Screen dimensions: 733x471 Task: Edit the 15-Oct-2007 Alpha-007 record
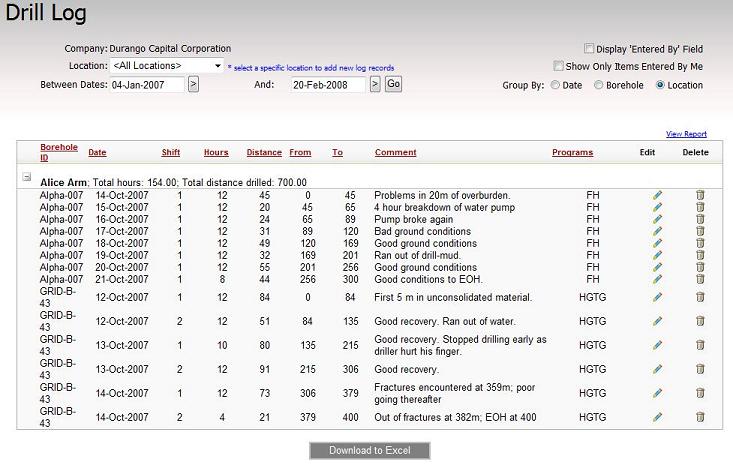point(657,207)
